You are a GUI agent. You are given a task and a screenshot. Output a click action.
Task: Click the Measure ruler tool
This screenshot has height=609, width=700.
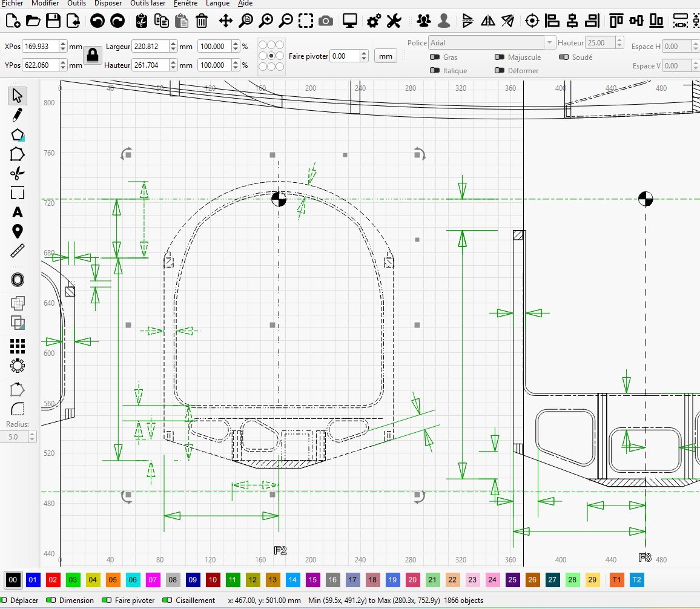pyautogui.click(x=18, y=250)
